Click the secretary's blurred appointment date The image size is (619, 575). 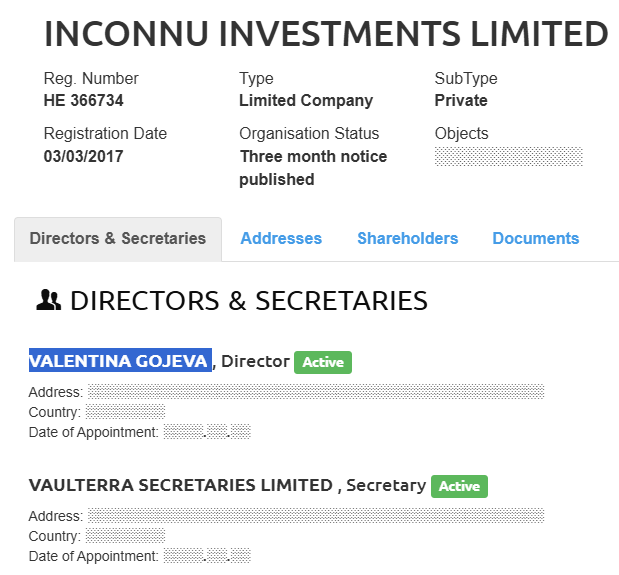tap(207, 556)
